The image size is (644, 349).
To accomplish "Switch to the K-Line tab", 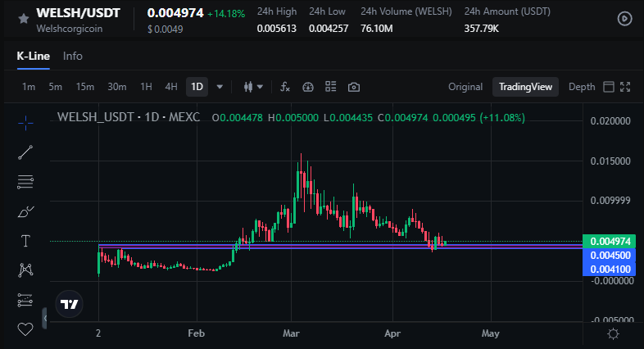I will point(34,56).
